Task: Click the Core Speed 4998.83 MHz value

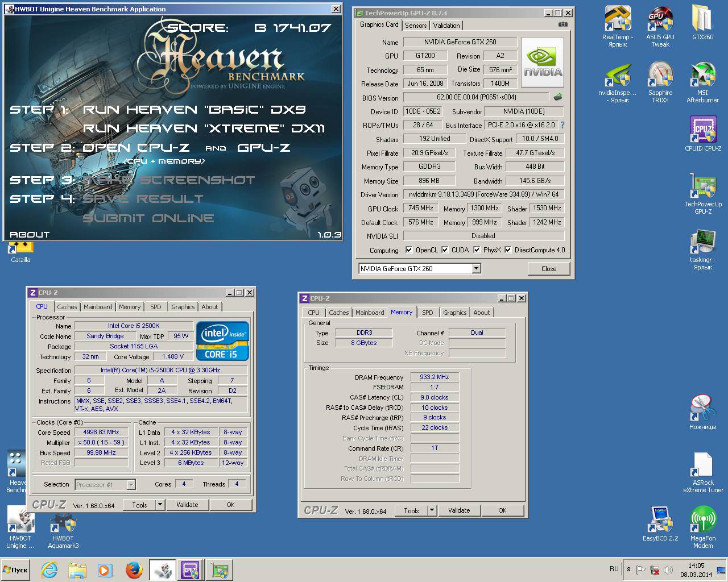Action: coord(101,432)
